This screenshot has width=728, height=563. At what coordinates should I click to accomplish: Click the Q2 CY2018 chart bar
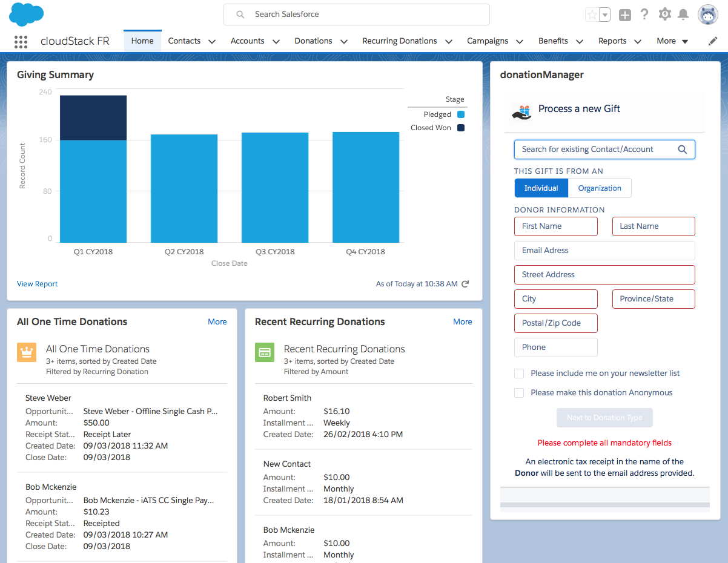184,188
